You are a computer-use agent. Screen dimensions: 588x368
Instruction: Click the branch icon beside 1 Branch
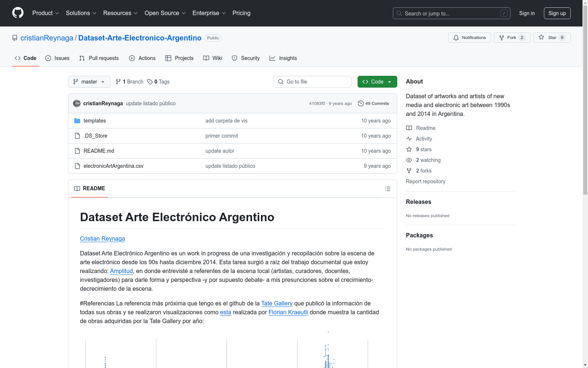point(118,82)
